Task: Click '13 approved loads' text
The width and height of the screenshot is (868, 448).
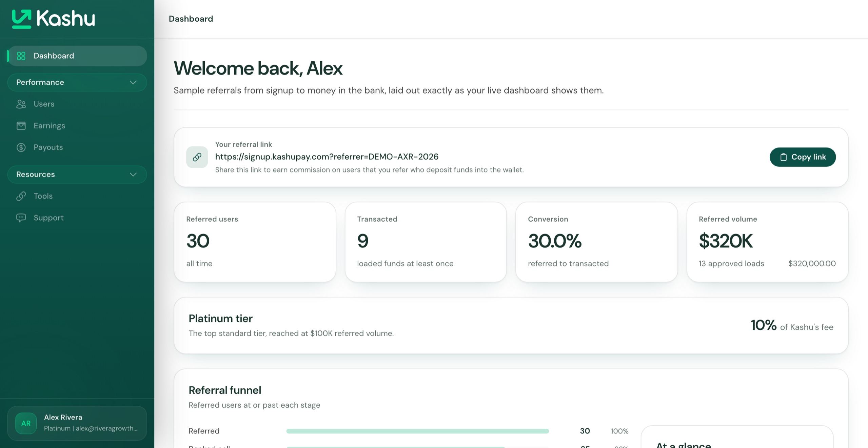Action: click(731, 264)
